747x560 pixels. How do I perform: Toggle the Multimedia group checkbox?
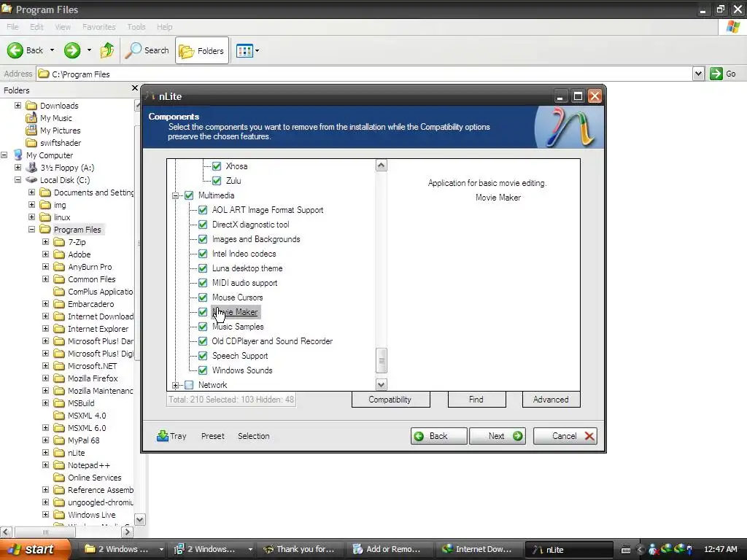tap(189, 195)
